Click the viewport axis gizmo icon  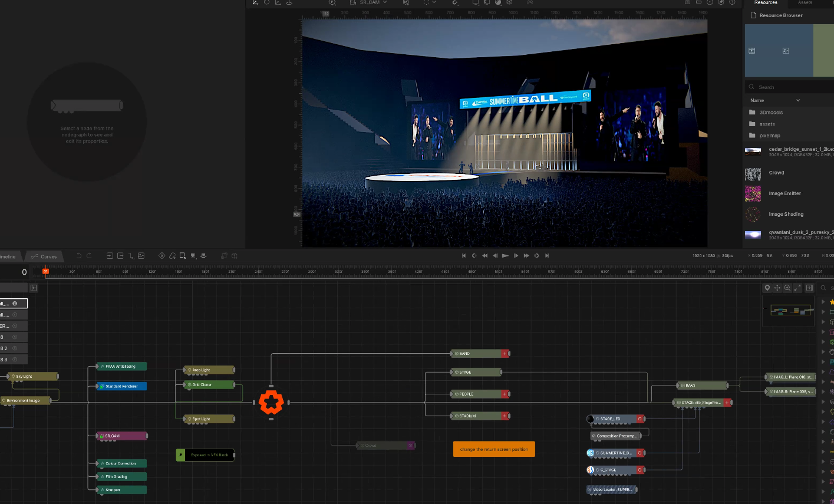(x=255, y=2)
